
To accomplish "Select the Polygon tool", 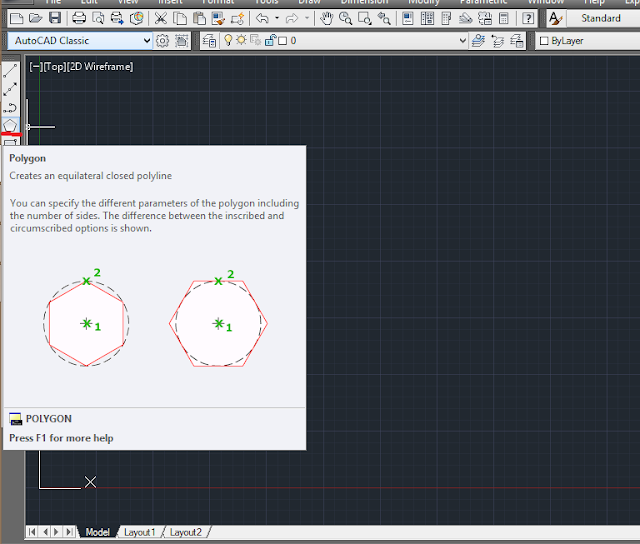I will point(10,125).
